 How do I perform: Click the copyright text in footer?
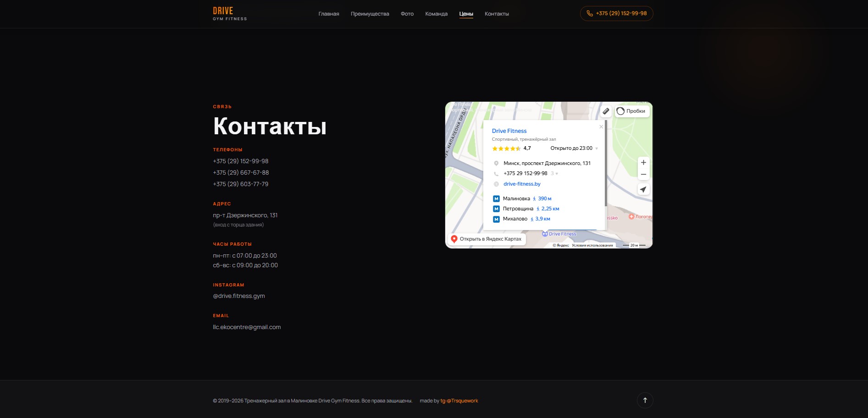point(312,401)
